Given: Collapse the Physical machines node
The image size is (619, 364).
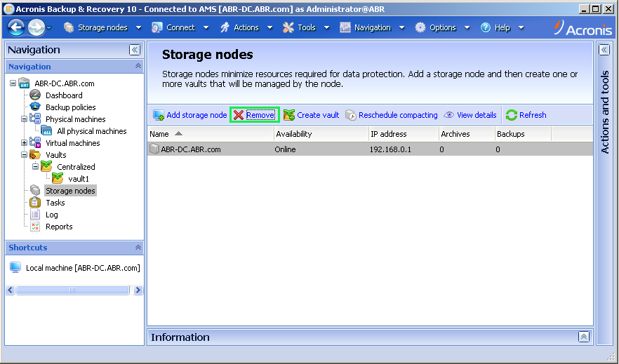Looking at the screenshot, I should pyautogui.click(x=24, y=119).
